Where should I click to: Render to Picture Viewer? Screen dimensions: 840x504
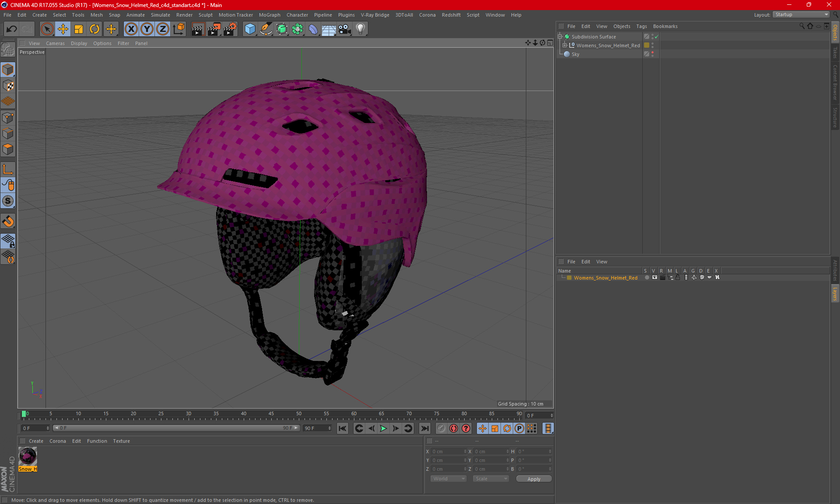[214, 29]
